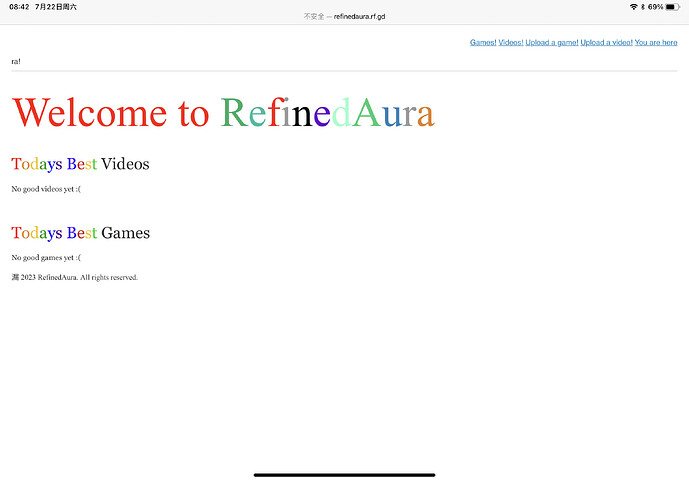Viewport: 689px width, 481px height.
Task: Tap the battery icon in status bar
Action: pos(673,7)
